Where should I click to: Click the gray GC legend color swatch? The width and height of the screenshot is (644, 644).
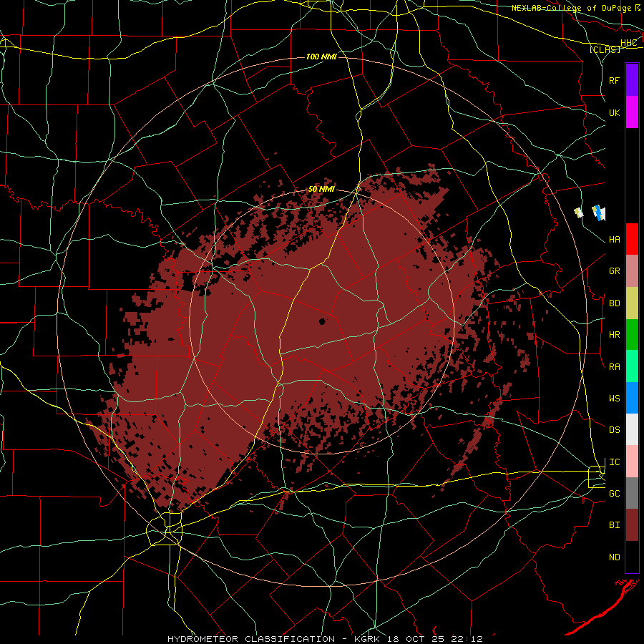pyautogui.click(x=632, y=493)
